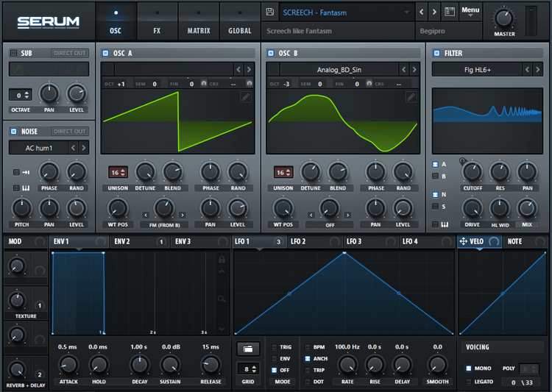The image size is (552, 392).
Task: Enable LFO TRIG mode
Action: [274, 347]
